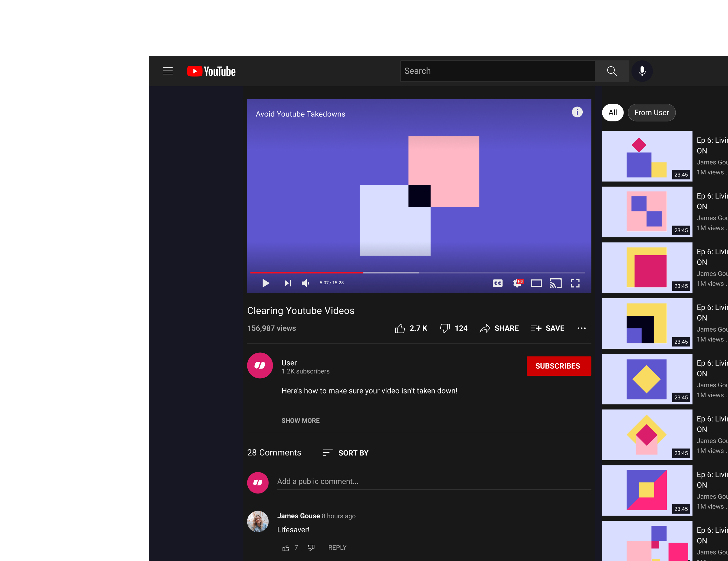Open James Gouse's profile picture

pos(258,521)
